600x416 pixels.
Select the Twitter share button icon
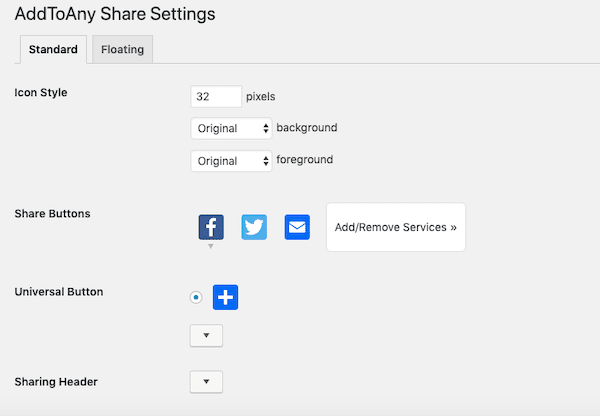coord(254,227)
